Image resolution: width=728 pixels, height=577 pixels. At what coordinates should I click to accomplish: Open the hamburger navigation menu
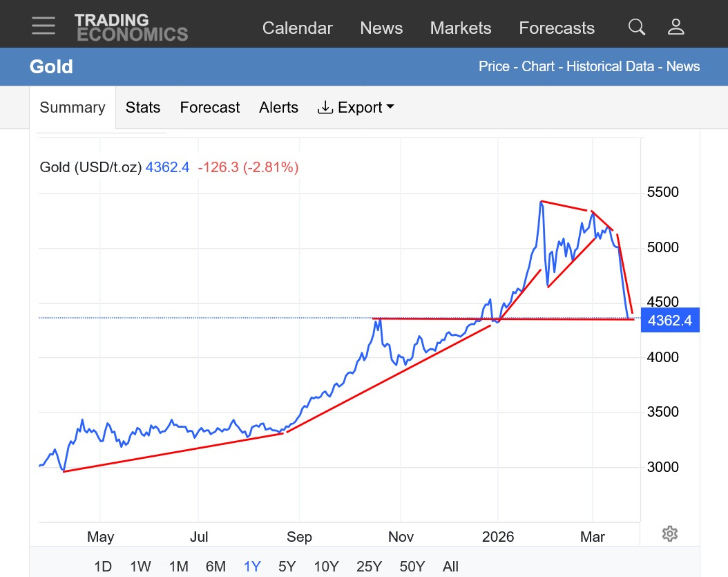pyautogui.click(x=43, y=26)
